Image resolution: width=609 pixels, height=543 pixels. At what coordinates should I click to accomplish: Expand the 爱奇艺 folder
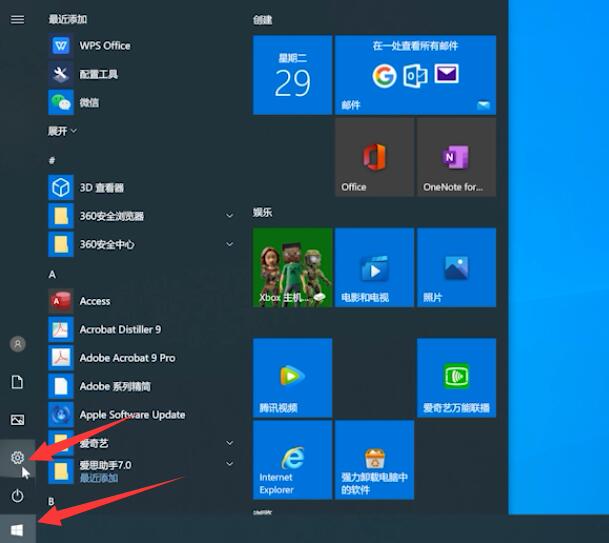pyautogui.click(x=230, y=443)
